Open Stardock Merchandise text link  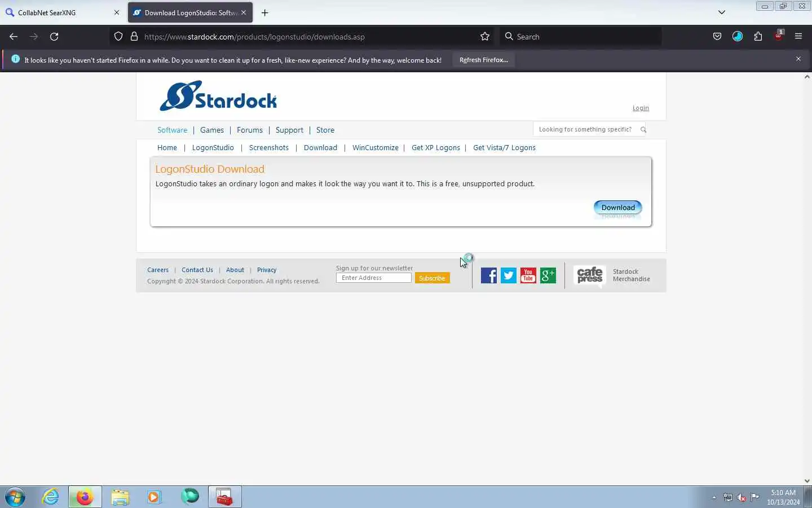click(632, 275)
